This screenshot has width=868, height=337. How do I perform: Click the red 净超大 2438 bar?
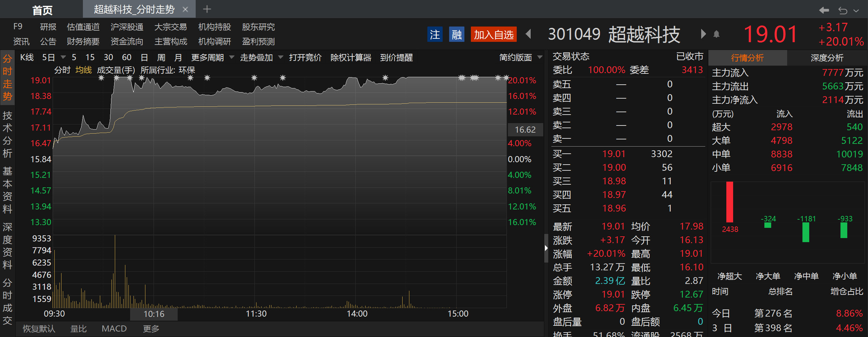[729, 202]
